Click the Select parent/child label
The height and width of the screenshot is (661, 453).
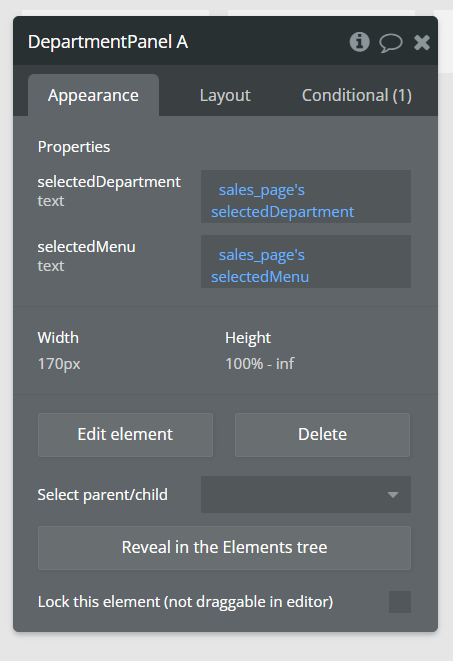102,494
